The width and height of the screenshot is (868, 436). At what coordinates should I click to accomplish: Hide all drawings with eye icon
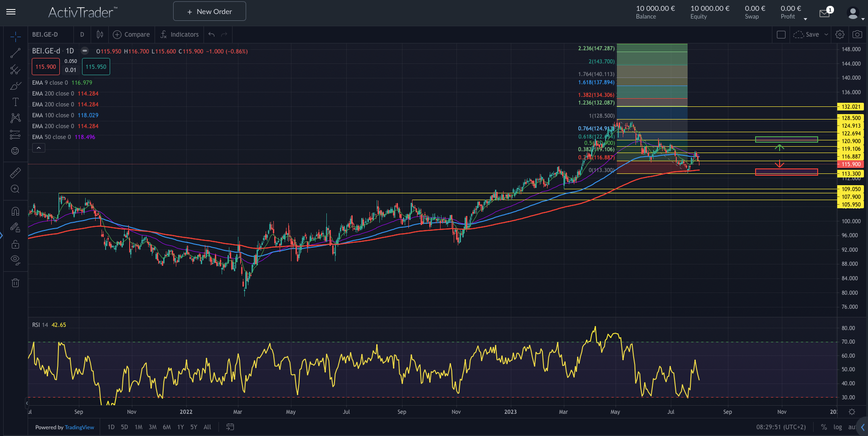point(15,260)
